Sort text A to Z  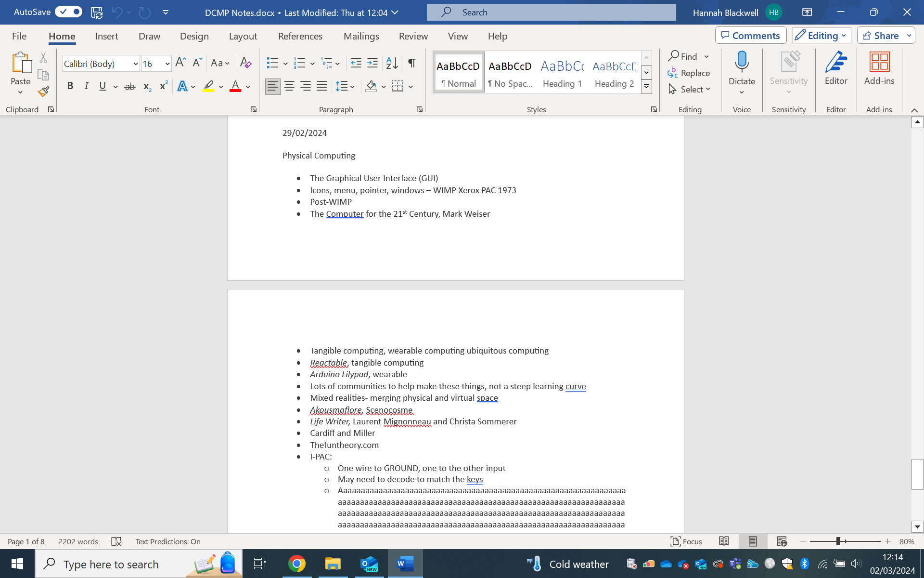click(x=392, y=63)
